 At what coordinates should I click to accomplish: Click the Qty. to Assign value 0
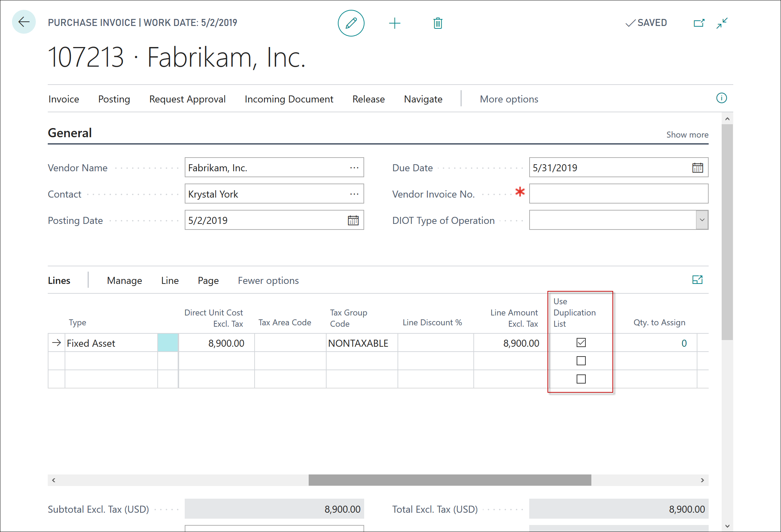(x=684, y=343)
